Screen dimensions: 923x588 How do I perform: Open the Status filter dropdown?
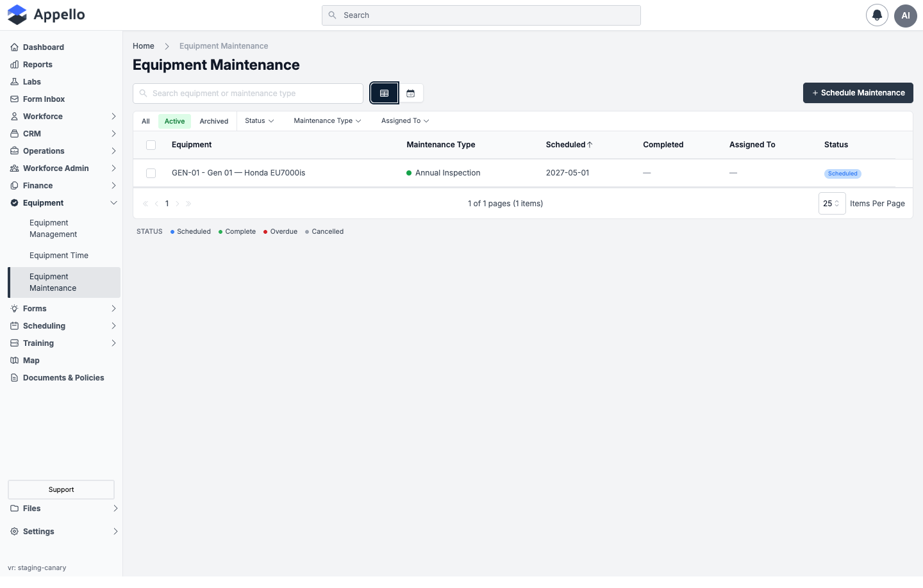click(x=260, y=121)
